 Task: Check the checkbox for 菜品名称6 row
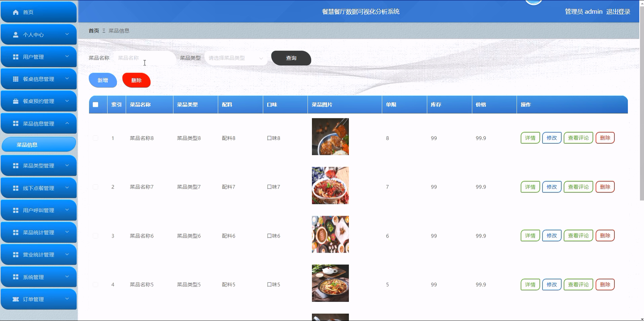(x=95, y=236)
